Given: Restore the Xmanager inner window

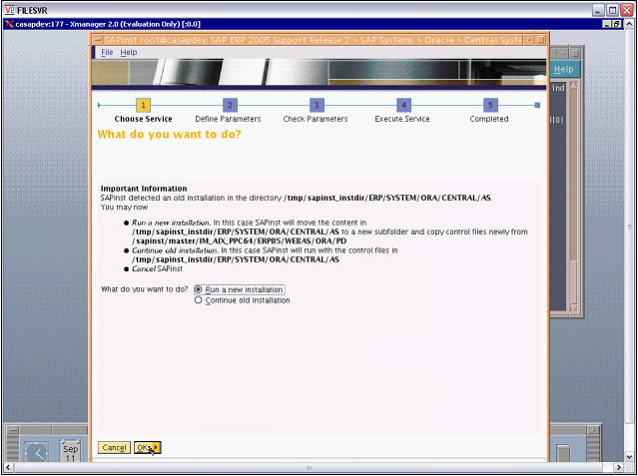Looking at the screenshot, I should [x=617, y=23].
